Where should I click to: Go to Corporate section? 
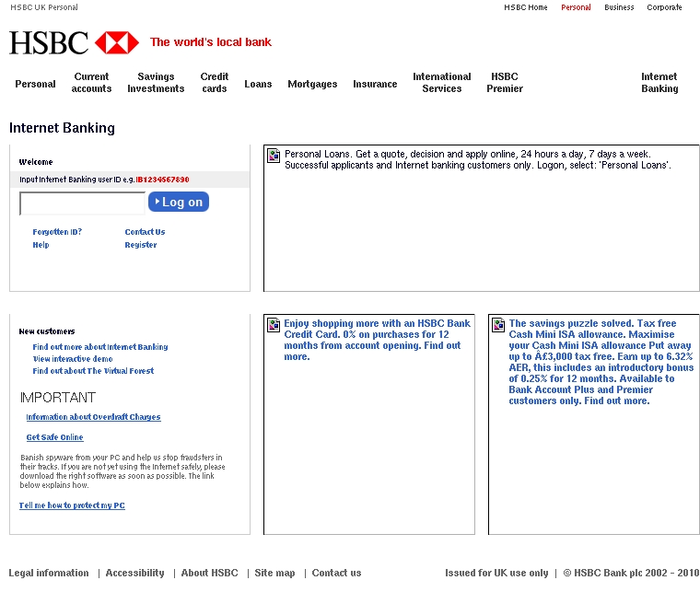coord(664,7)
